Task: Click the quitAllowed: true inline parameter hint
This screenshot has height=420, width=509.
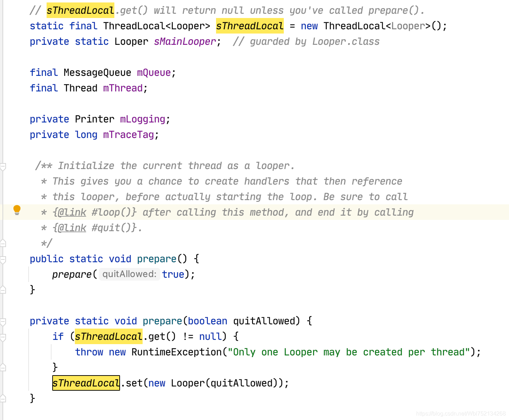Action: coord(129,274)
